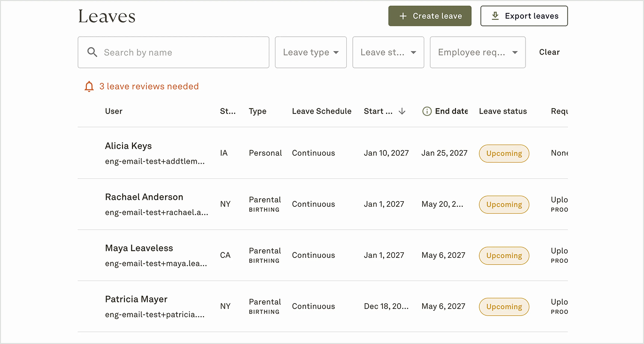
Task: Click the Type column header
Action: pos(258,112)
